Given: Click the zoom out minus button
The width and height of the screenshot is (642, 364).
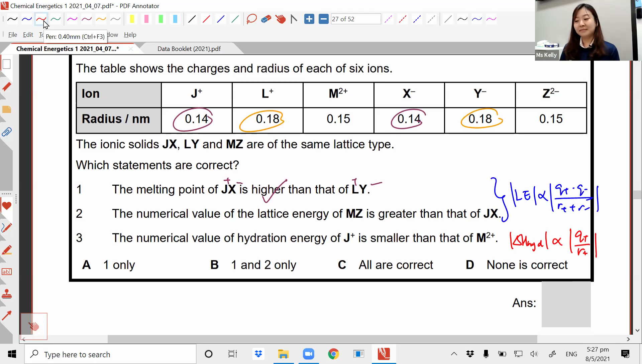Looking at the screenshot, I should [323, 19].
